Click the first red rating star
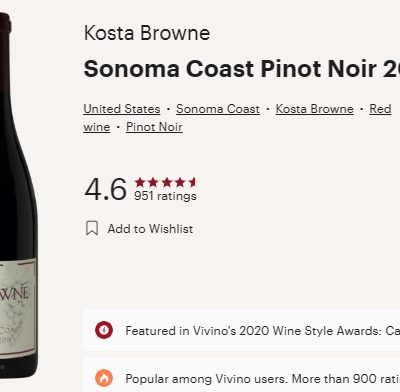Viewport: 400px width, 392px height. tap(140, 182)
